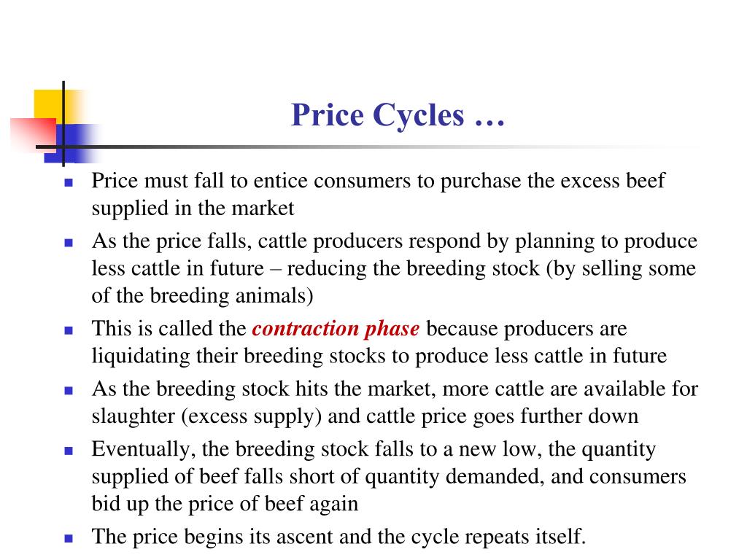Click the text 'supplied in the market'
The image size is (747, 560).
[x=193, y=209]
